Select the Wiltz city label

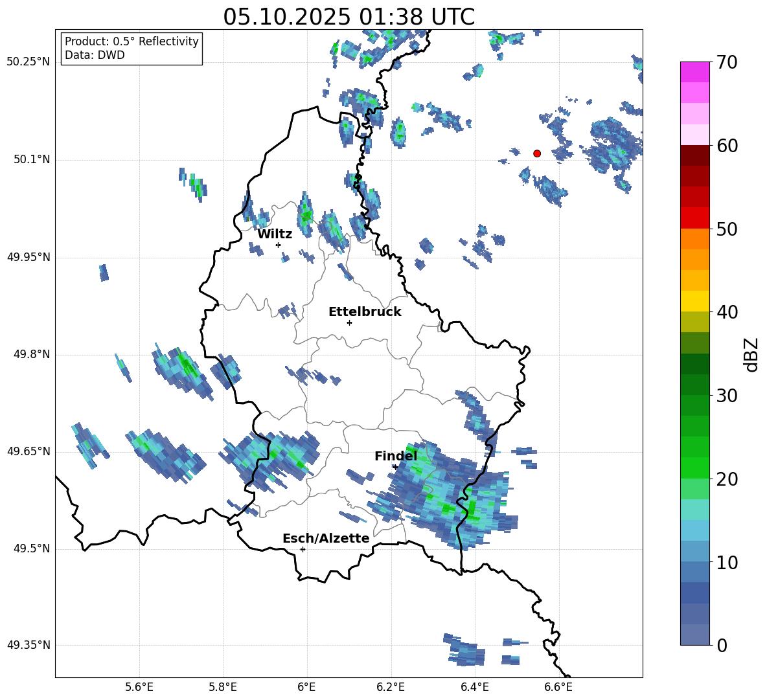[275, 234]
